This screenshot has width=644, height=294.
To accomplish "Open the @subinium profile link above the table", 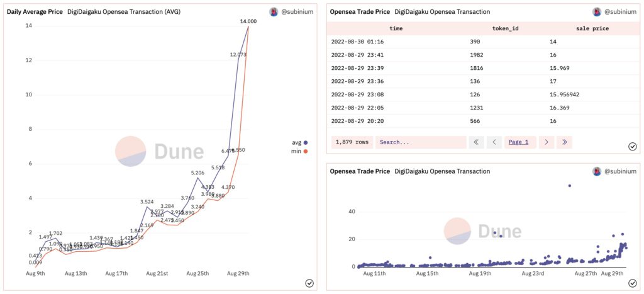I will pyautogui.click(x=621, y=12).
